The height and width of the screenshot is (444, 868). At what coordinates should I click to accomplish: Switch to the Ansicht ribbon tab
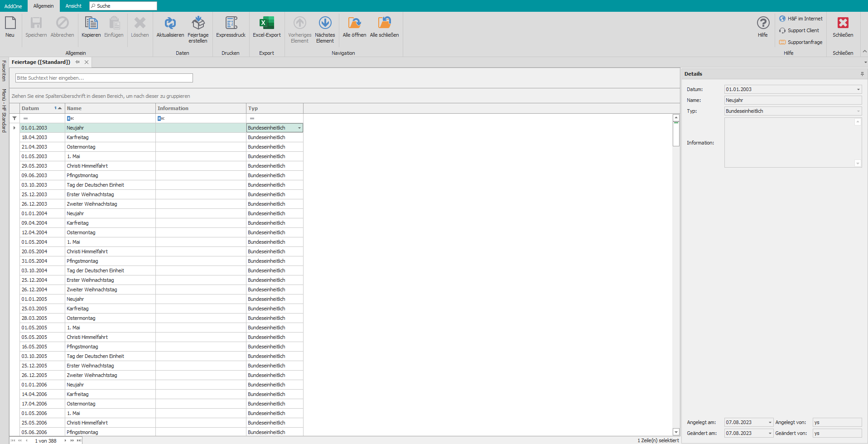point(73,6)
